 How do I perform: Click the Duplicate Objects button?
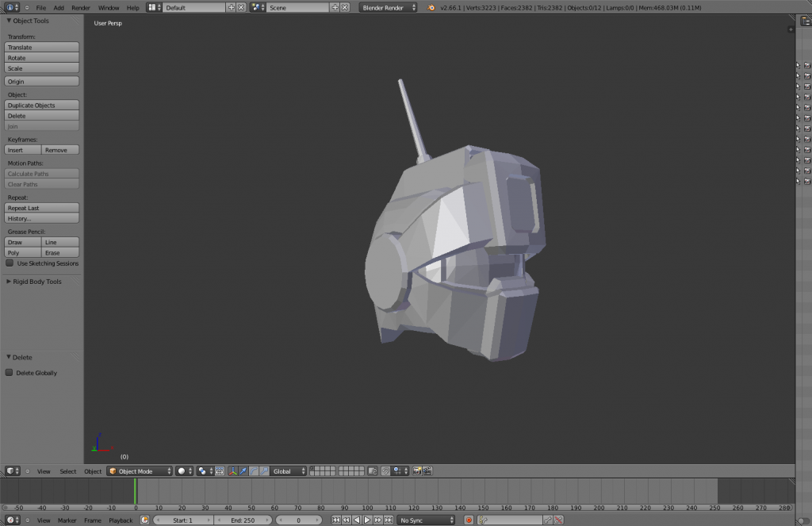pyautogui.click(x=42, y=106)
